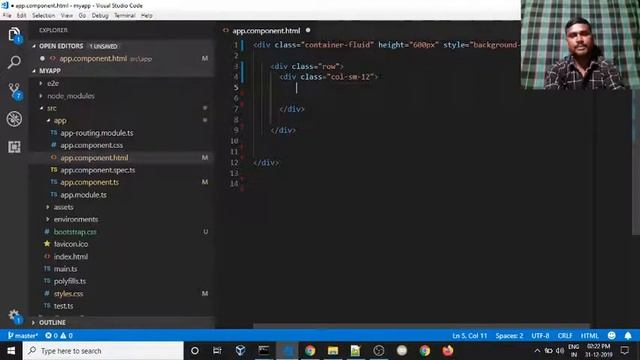The height and width of the screenshot is (360, 640).
Task: Open the Debug view icon
Action: [14, 119]
